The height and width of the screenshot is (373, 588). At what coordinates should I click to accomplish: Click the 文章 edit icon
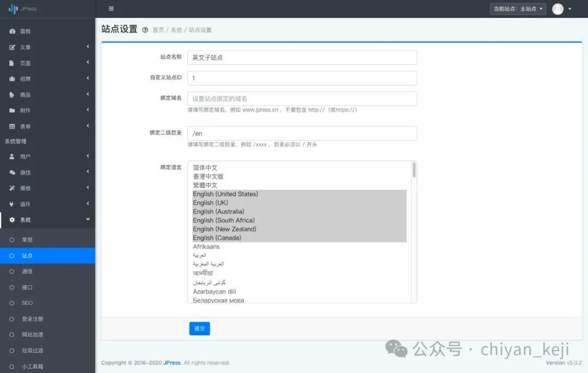coord(12,47)
